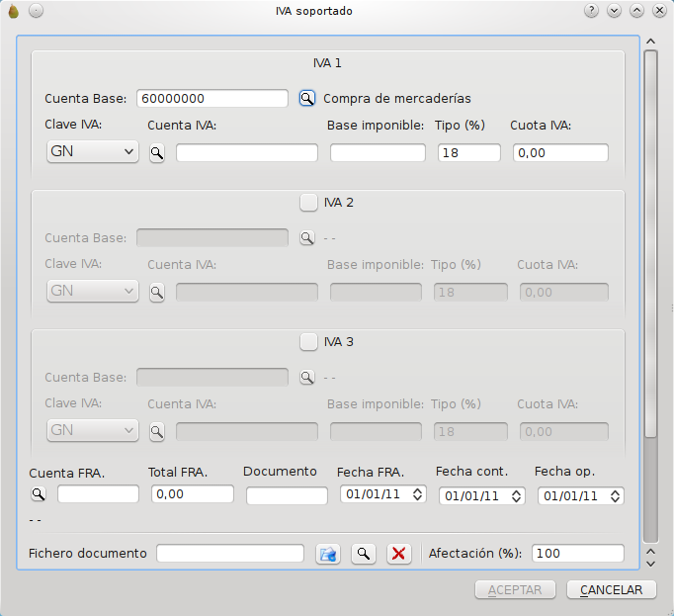Focus the IVA 1 Tipo (%) field
674x616 pixels.
tap(469, 153)
